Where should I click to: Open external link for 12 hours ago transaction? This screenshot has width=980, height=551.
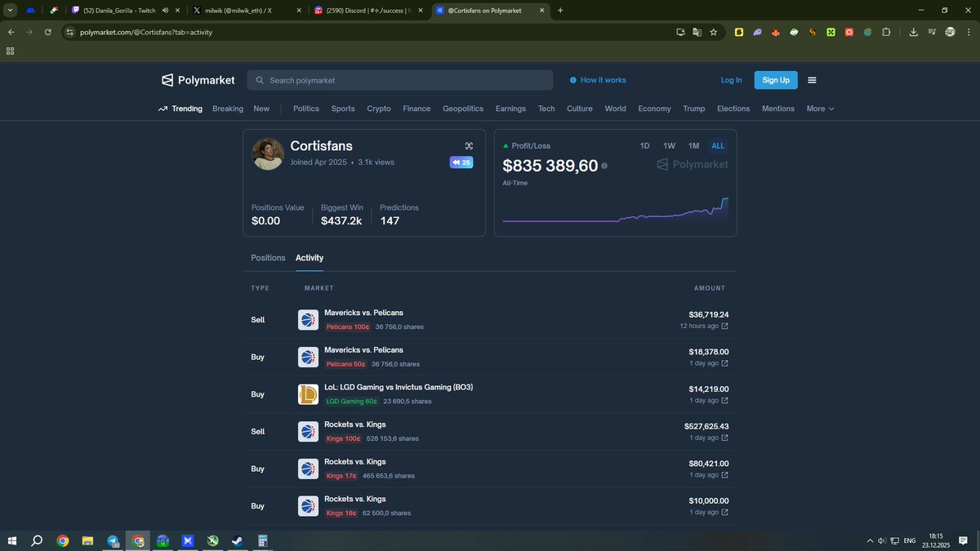[x=725, y=327]
